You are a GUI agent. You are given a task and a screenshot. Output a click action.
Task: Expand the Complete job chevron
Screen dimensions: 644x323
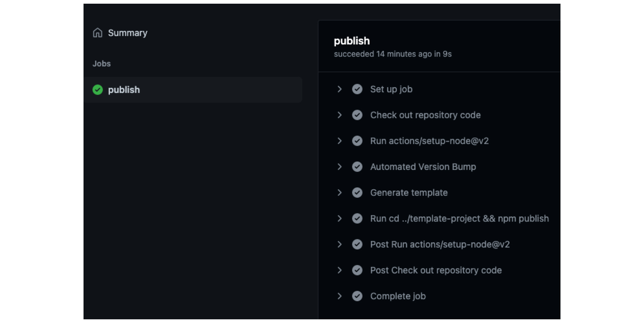coord(339,296)
